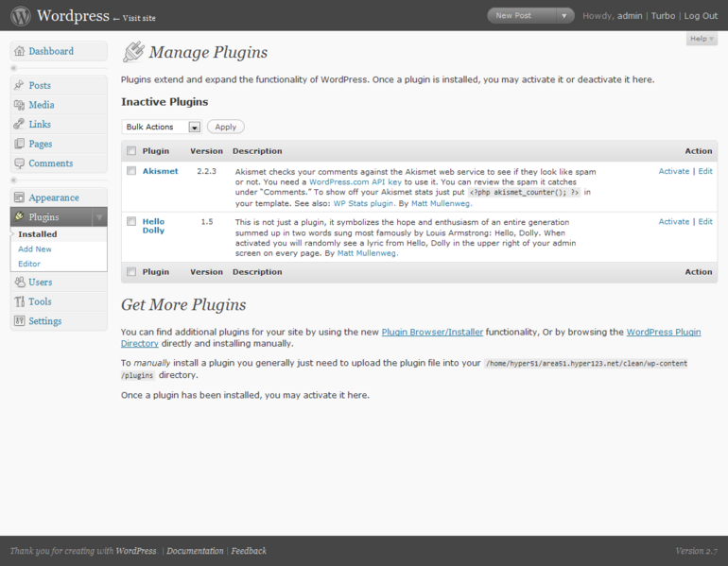Select the Media icon in sidebar
The height and width of the screenshot is (566, 728).
pos(19,105)
